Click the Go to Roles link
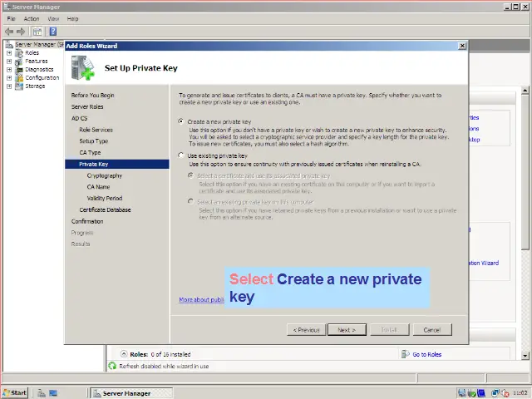 point(427,355)
